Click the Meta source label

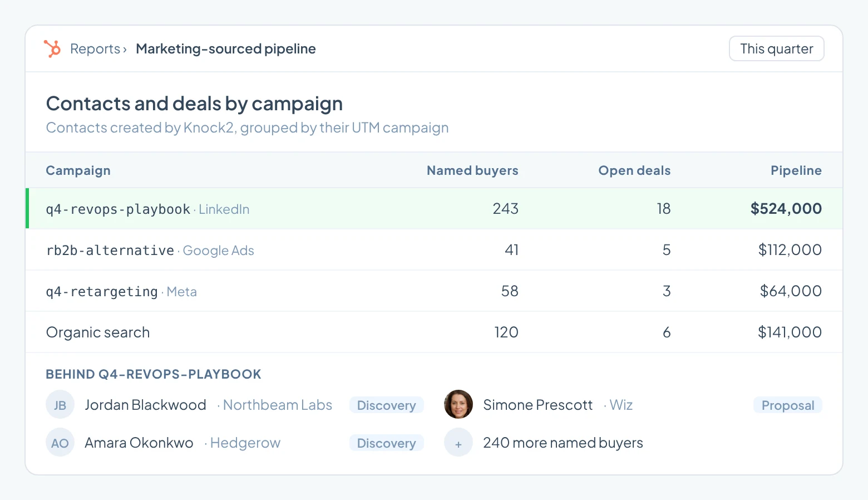pos(181,292)
